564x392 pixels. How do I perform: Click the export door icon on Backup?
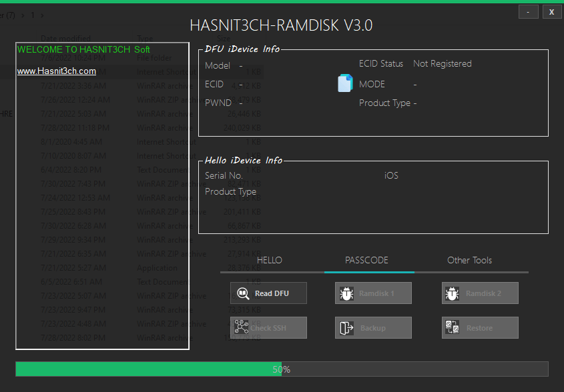click(x=346, y=327)
